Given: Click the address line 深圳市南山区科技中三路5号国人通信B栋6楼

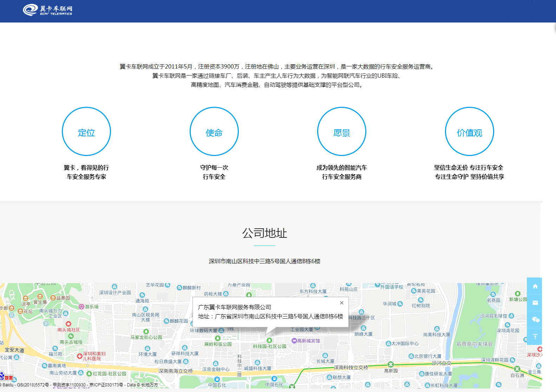Looking at the screenshot, I should [x=264, y=261].
